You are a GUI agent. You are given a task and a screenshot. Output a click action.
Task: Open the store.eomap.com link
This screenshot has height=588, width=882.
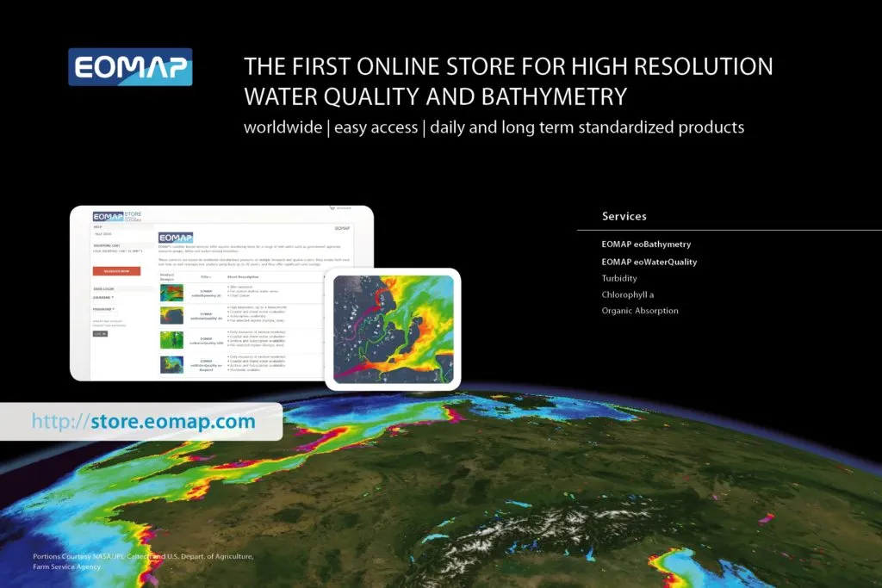[144, 421]
